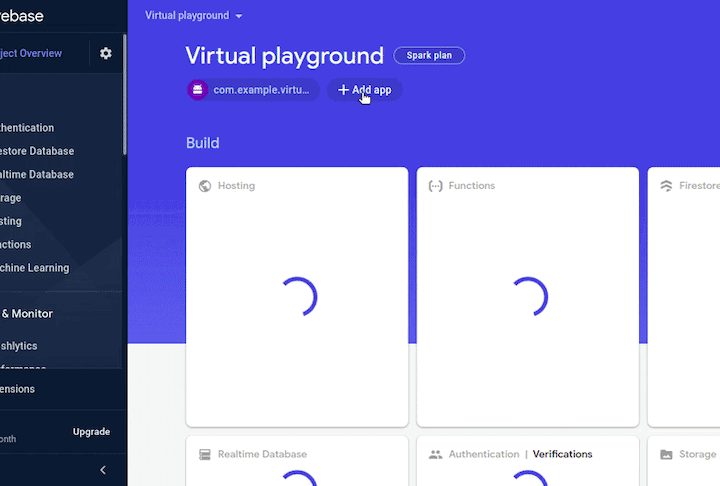Click the plus icon in Add app
This screenshot has height=486, width=720.
[x=343, y=90]
